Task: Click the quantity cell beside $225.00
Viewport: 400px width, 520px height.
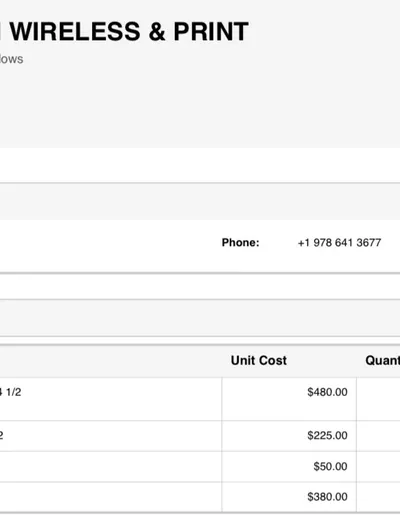Action: 378,436
